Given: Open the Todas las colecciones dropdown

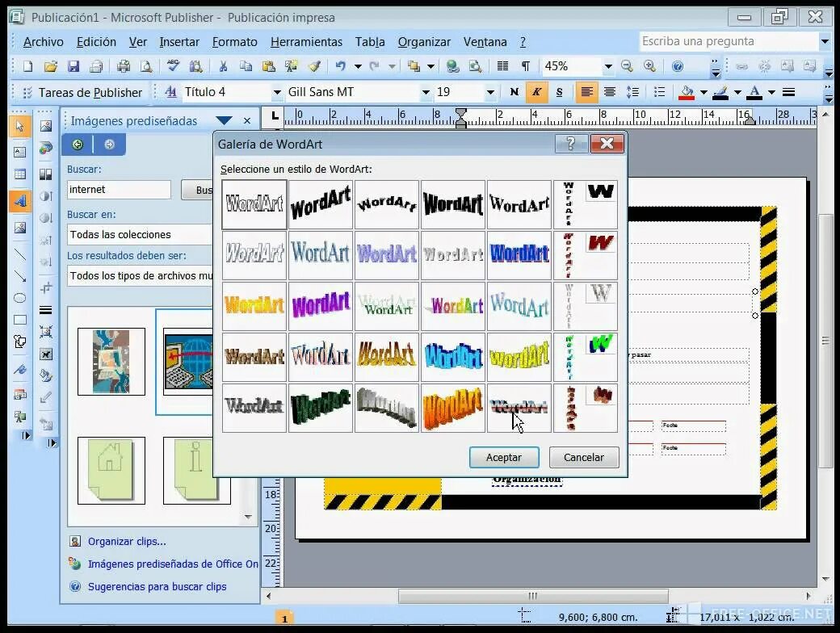Looking at the screenshot, I should point(139,235).
